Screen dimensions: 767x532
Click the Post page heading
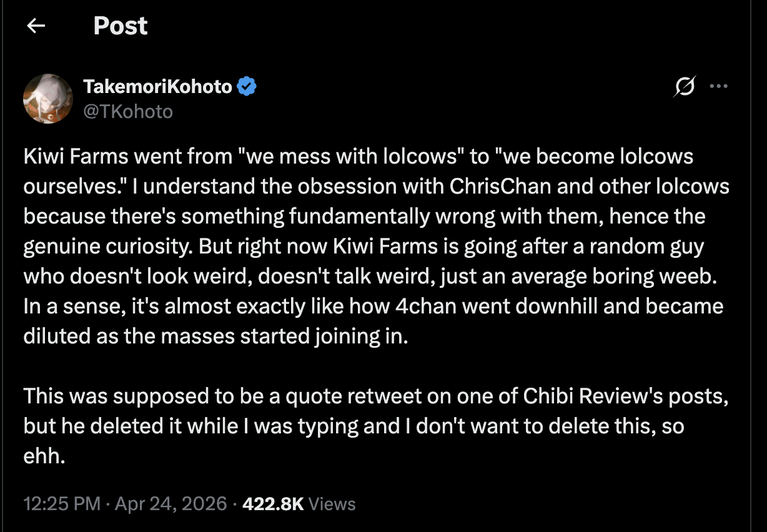coord(121,26)
